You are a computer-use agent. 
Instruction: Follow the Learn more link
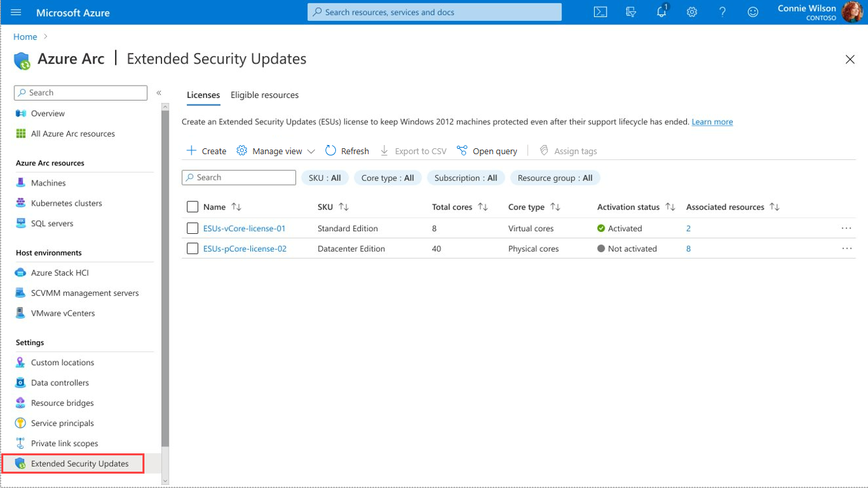tap(712, 122)
